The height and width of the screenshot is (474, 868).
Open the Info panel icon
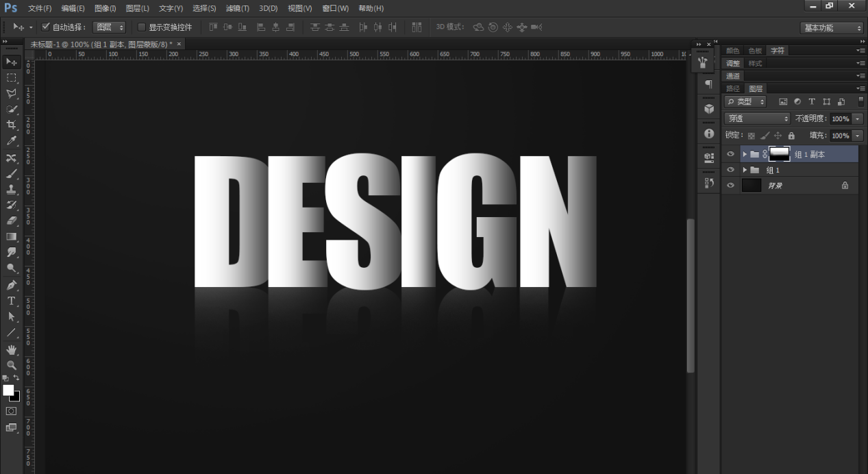(709, 133)
